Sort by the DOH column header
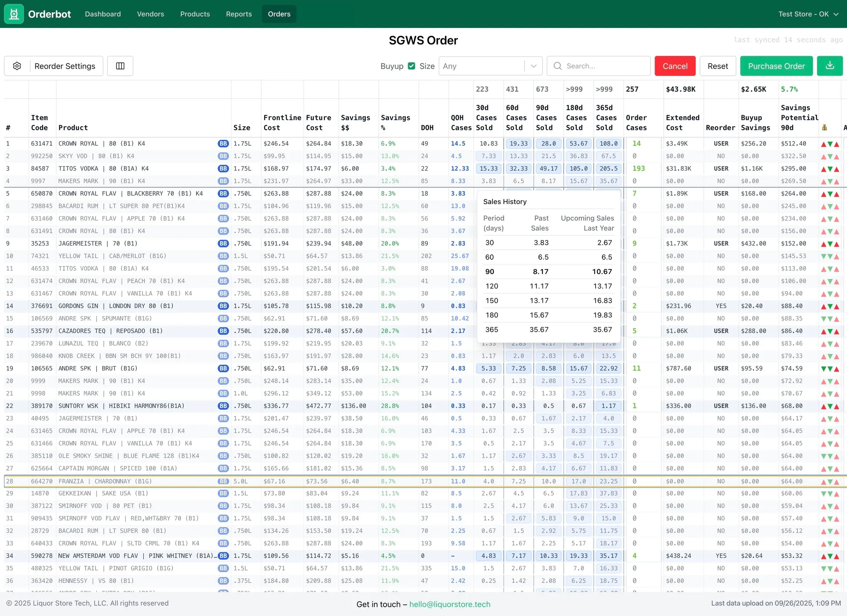 [427, 128]
